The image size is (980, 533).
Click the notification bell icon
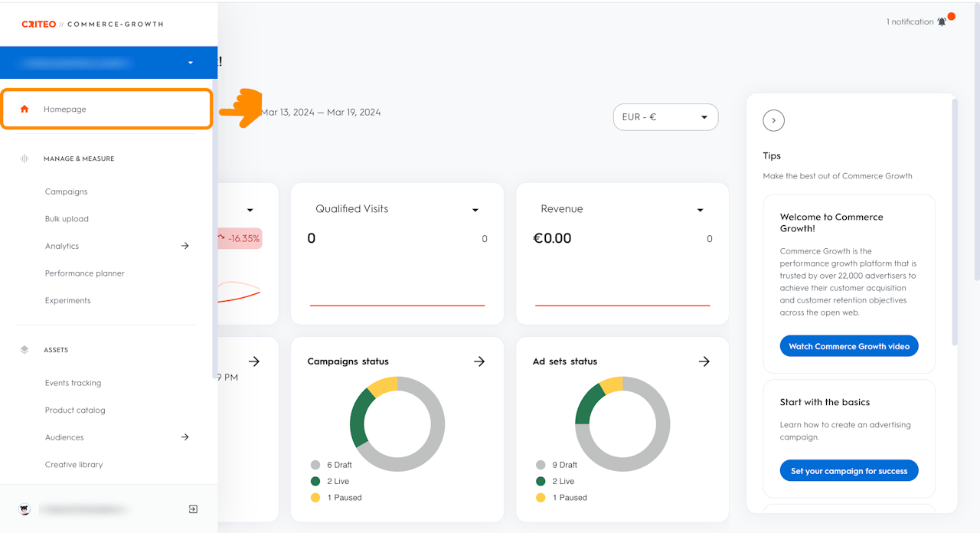942,21
